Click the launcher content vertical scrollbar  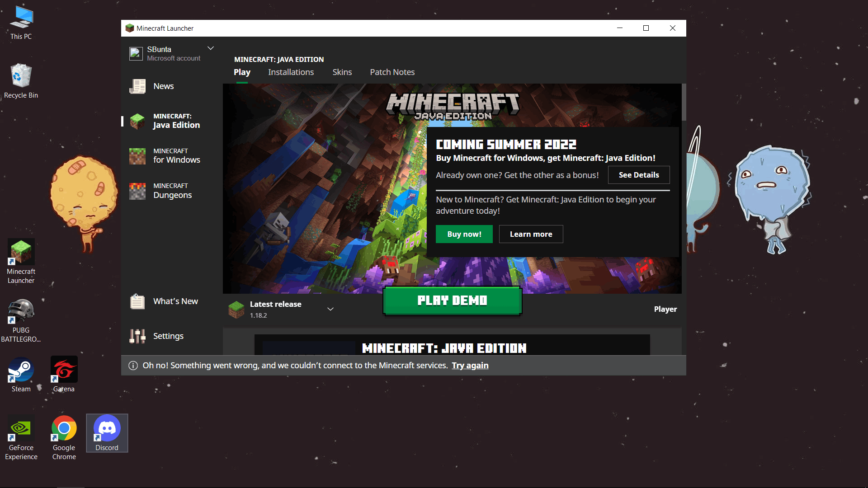(x=684, y=102)
